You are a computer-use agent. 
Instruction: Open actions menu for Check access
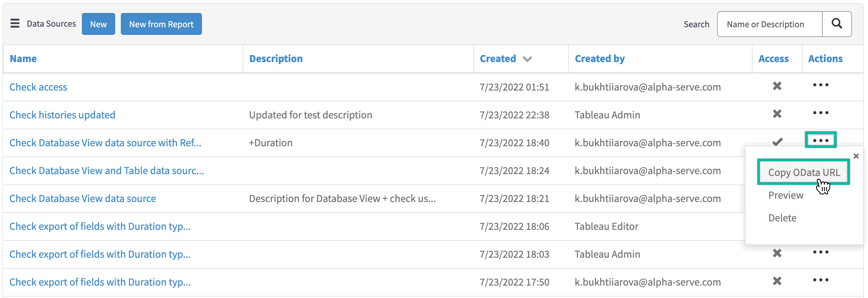[x=821, y=85]
